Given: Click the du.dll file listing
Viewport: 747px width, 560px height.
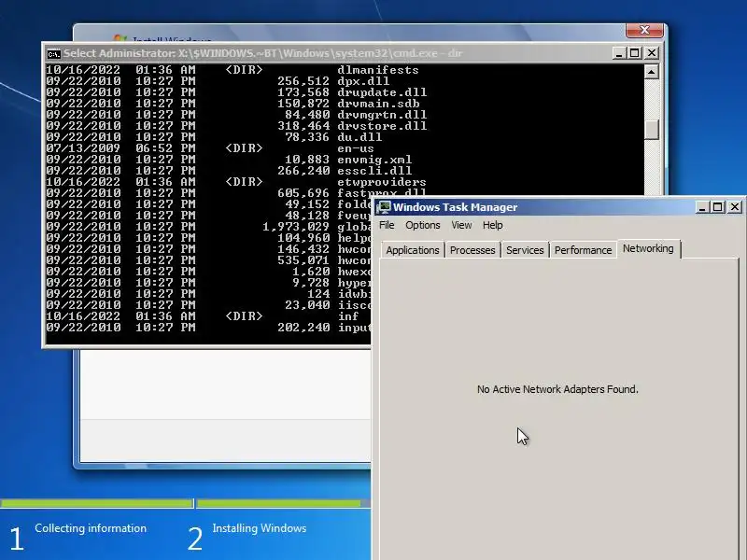Looking at the screenshot, I should (359, 137).
